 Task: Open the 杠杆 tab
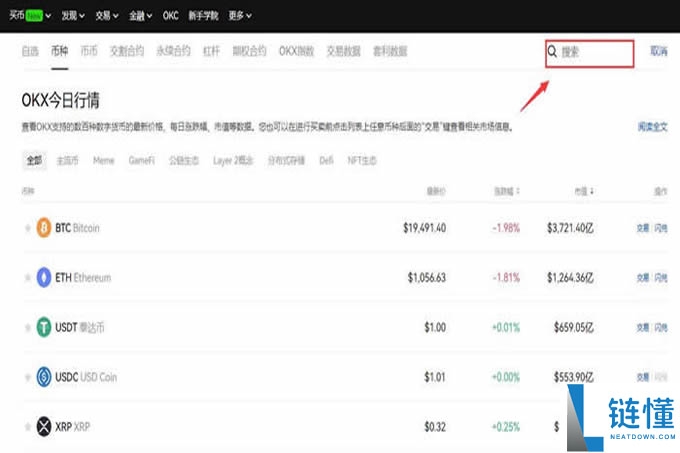[211, 51]
